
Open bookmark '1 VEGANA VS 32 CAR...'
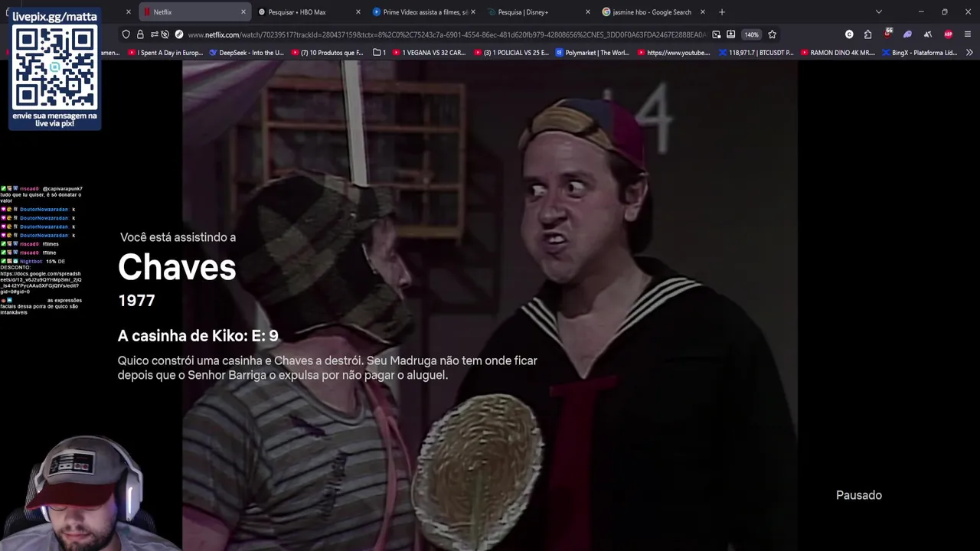point(429,53)
